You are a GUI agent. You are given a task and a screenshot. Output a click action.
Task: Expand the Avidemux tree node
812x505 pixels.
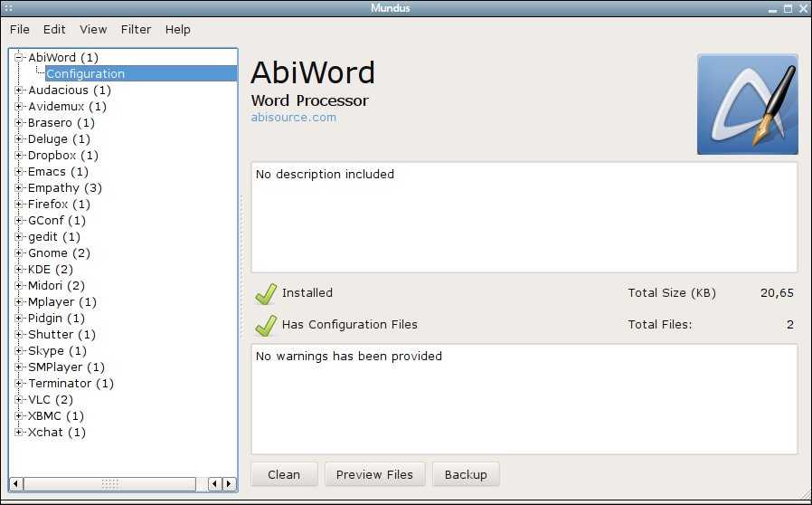[x=19, y=106]
